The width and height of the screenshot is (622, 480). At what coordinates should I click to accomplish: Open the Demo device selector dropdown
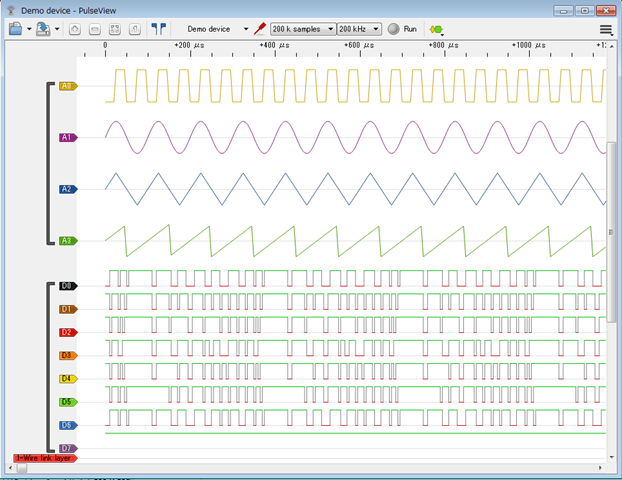[214, 29]
